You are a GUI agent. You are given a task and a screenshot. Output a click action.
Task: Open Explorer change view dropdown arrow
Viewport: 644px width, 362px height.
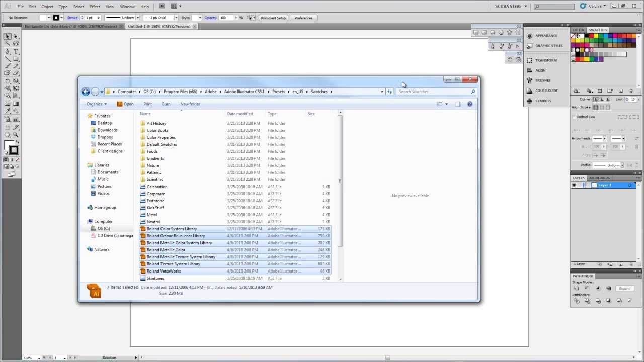click(x=446, y=104)
